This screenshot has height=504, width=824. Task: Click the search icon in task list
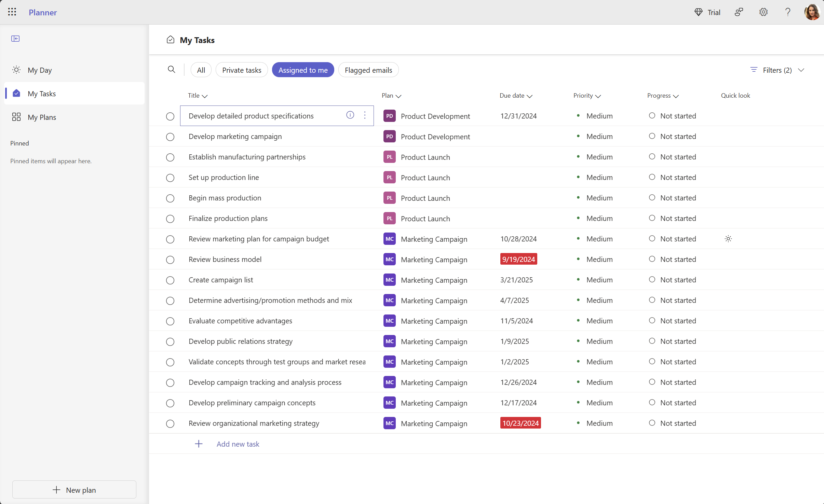171,69
